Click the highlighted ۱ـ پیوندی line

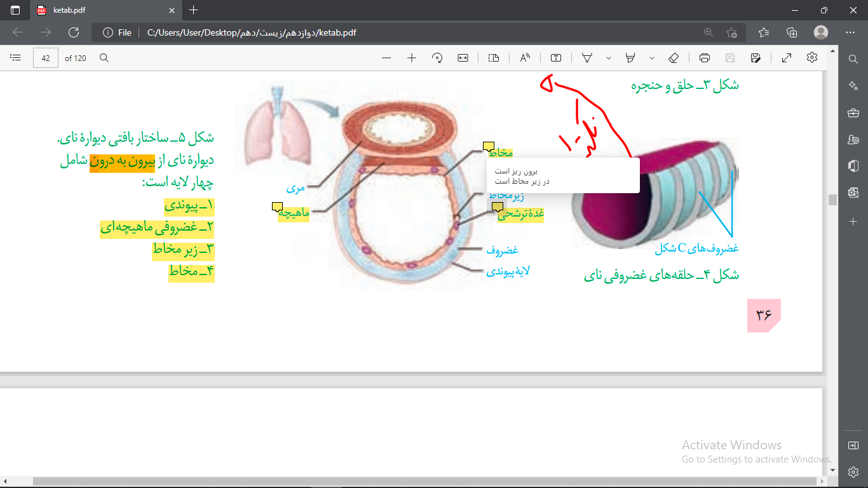tap(189, 207)
